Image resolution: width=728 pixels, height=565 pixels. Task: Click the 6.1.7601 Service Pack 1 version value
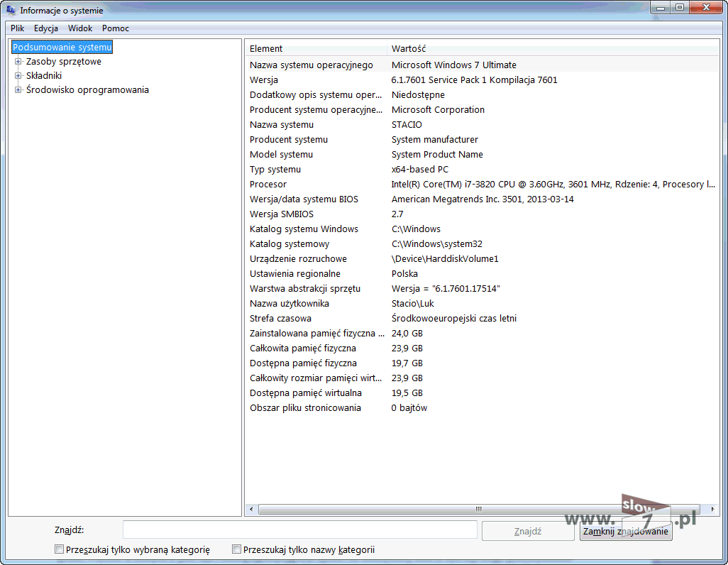[x=474, y=80]
